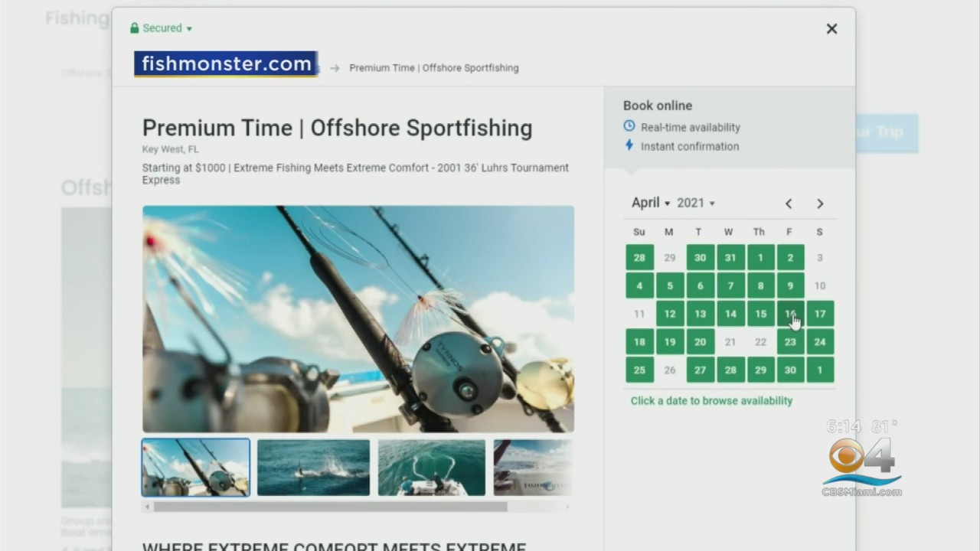Click the green lock Secured icon

(x=135, y=28)
